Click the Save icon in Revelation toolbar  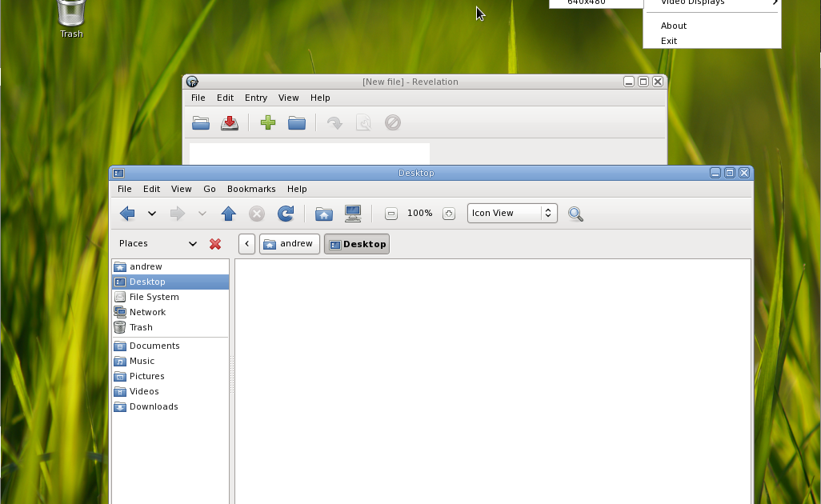pos(230,123)
